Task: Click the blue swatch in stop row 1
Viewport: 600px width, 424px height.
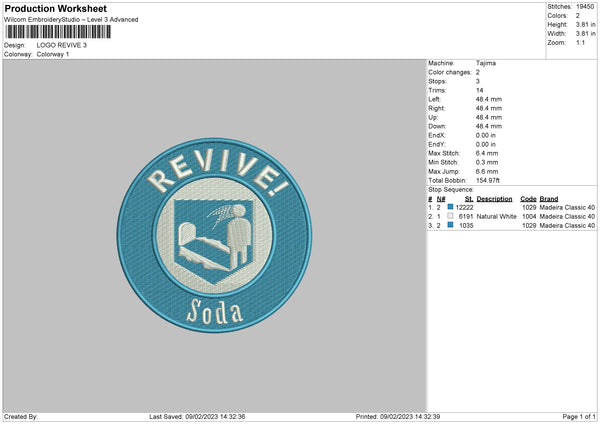Action: point(451,207)
